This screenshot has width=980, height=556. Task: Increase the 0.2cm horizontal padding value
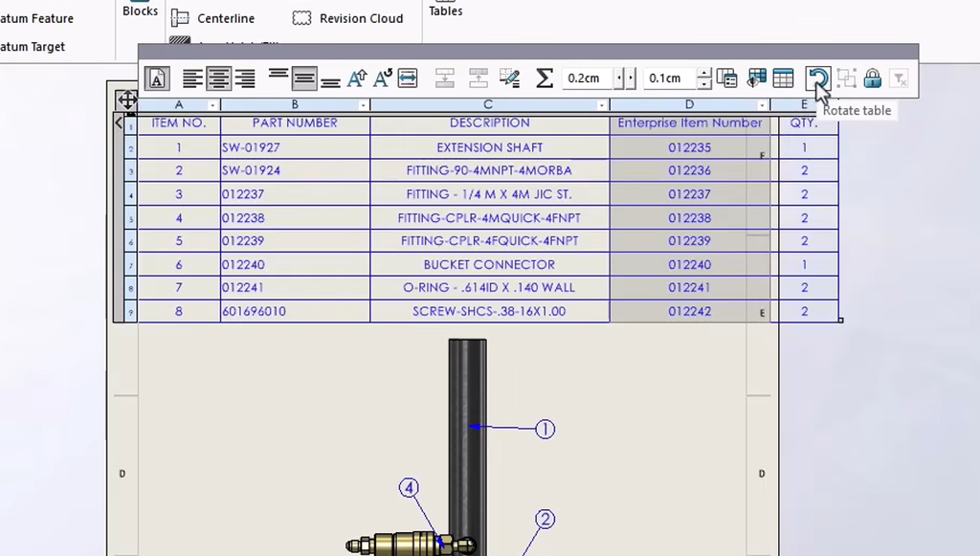pyautogui.click(x=632, y=78)
